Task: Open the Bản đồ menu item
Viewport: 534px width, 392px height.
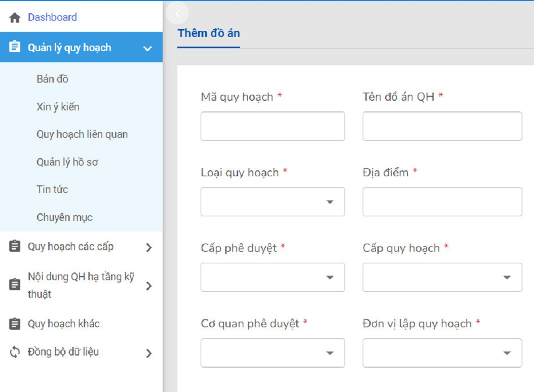Action: pyautogui.click(x=52, y=79)
